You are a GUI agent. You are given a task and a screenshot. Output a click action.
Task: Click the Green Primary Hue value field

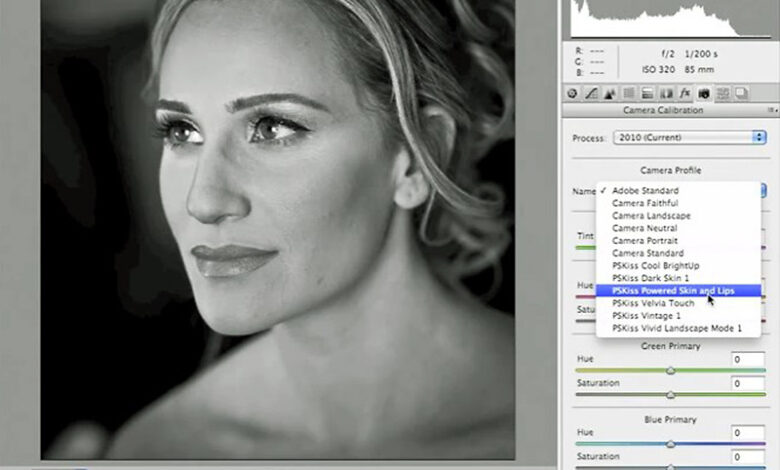(x=748, y=359)
